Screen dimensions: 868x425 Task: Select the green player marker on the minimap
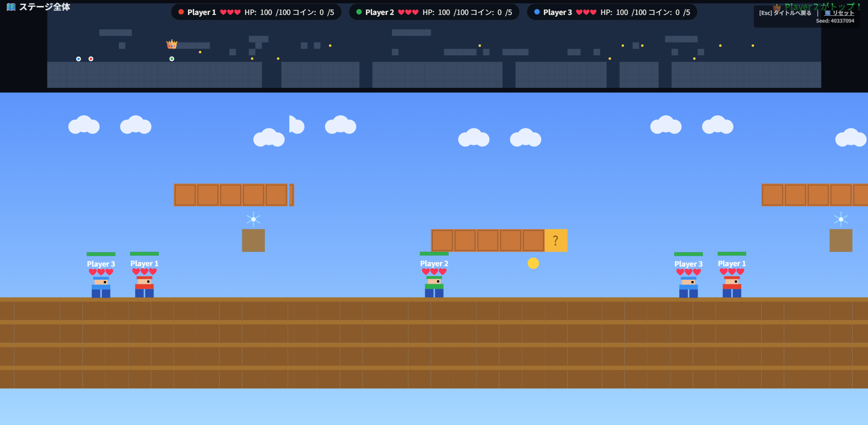tap(172, 59)
